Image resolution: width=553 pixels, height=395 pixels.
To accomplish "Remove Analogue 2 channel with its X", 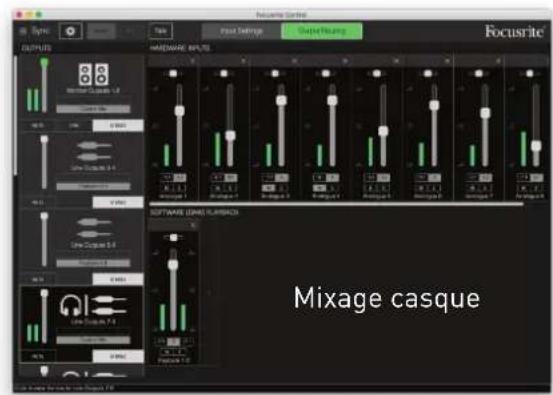I will 243,61.
